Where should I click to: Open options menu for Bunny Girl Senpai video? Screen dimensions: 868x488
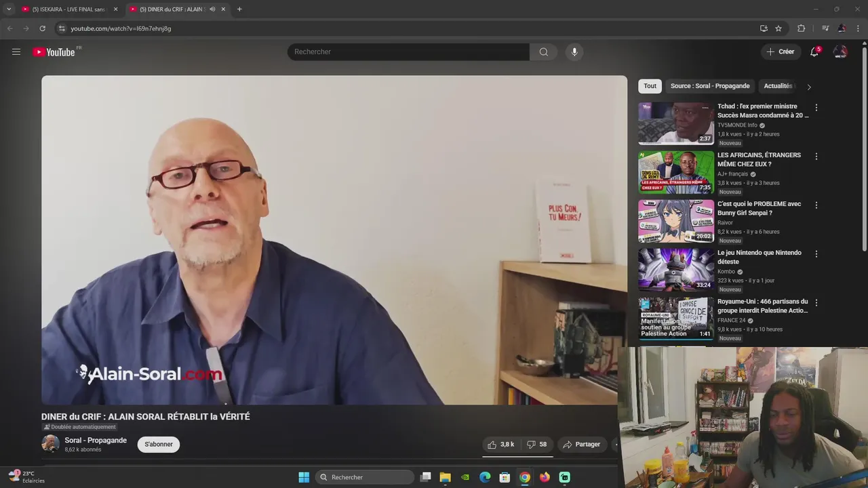point(816,205)
